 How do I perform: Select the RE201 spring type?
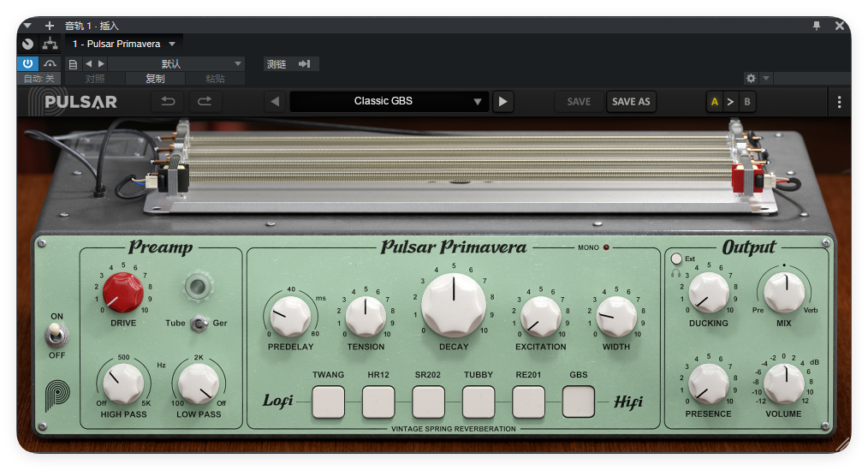(529, 402)
